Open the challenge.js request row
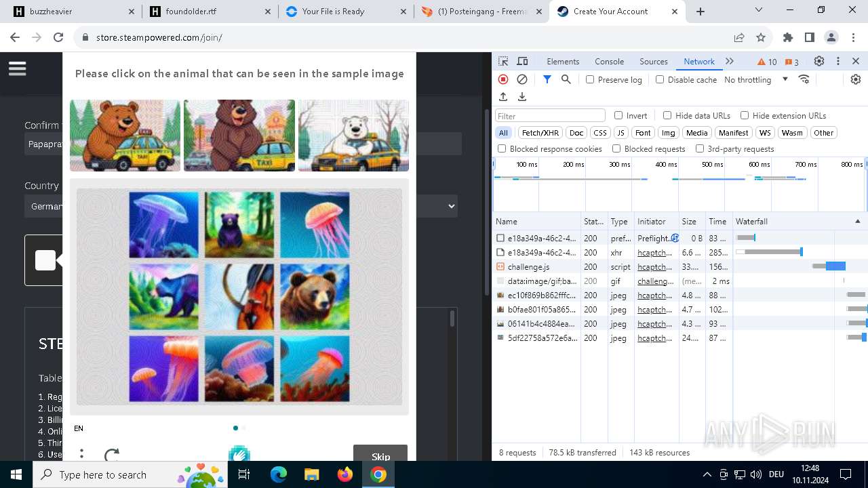 [680, 266]
